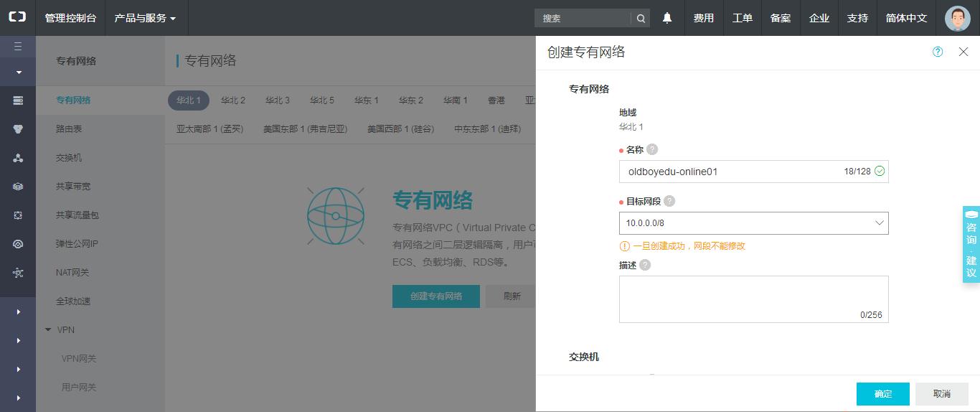Click the 取消 cancel button
980x412 pixels.
tap(941, 394)
